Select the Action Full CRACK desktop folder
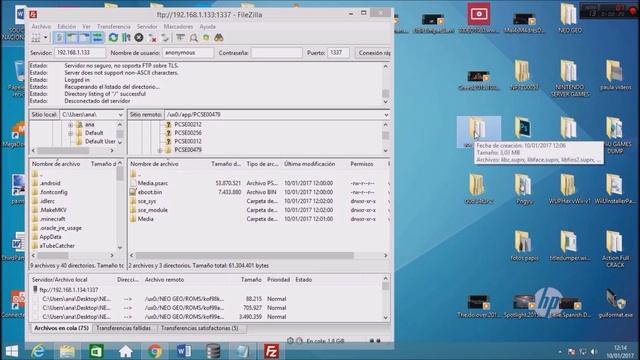This screenshot has height=360, width=640. coord(615,249)
